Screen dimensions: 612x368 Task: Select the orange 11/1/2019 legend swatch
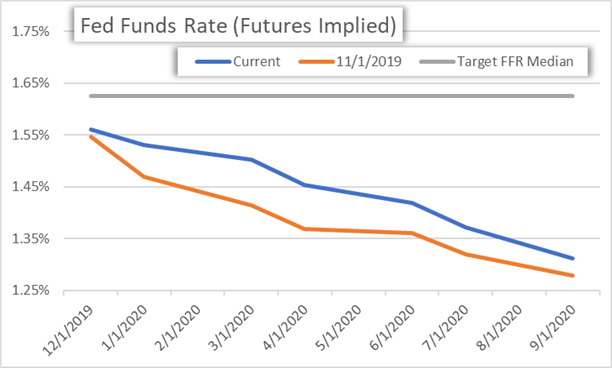click(x=317, y=62)
